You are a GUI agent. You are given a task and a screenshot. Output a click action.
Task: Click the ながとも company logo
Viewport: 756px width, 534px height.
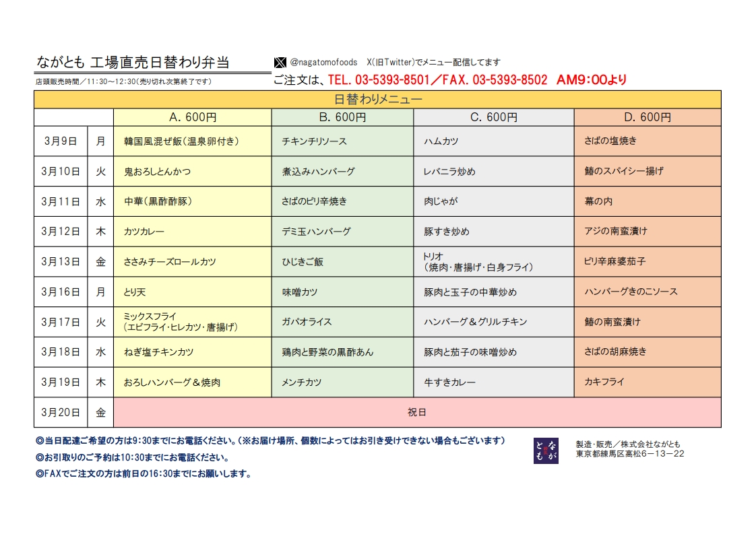coord(546,450)
